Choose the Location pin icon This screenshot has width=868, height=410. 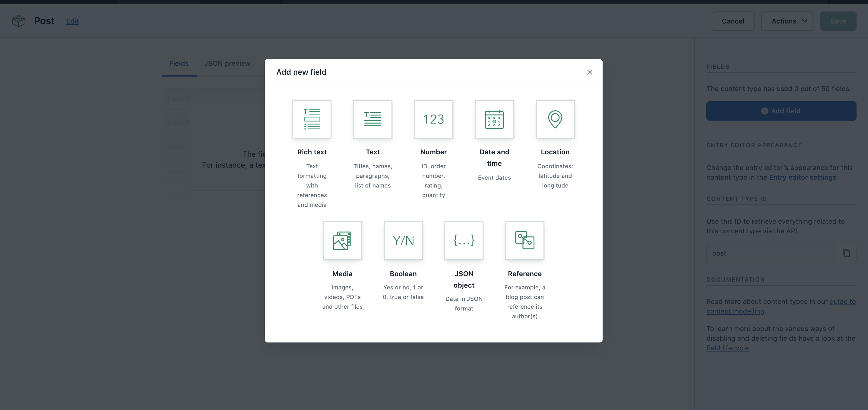point(555,119)
